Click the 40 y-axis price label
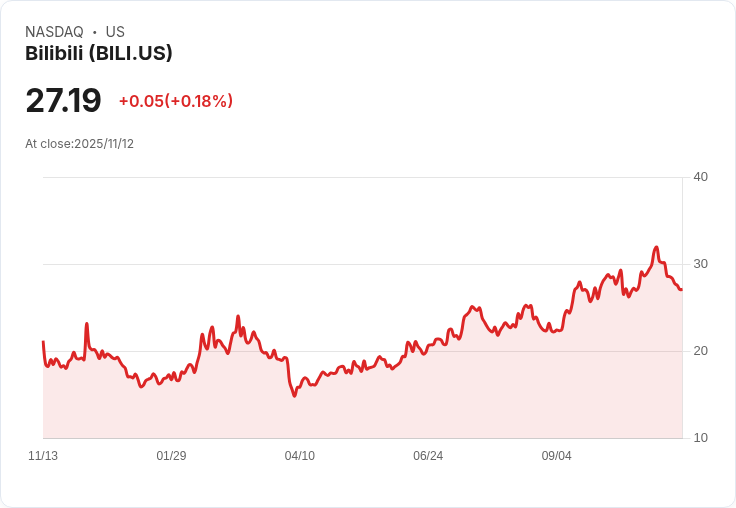The image size is (736, 508). [x=700, y=177]
